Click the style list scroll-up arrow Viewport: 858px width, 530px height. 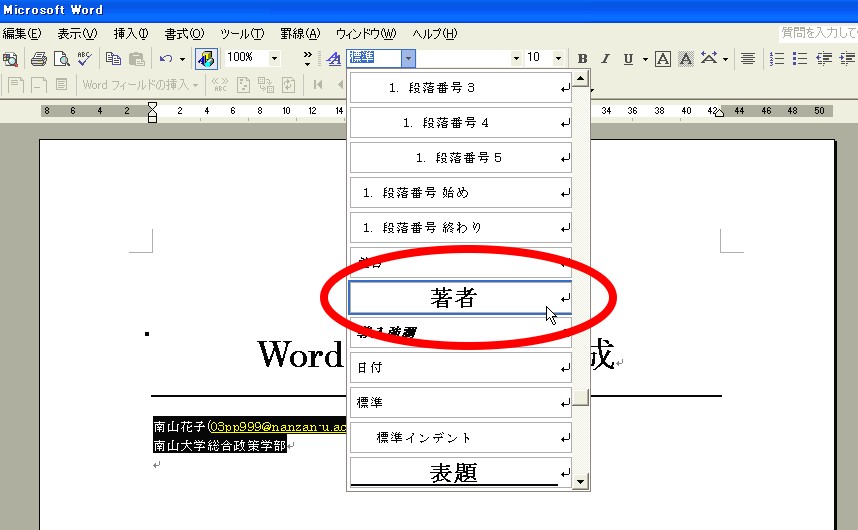click(581, 78)
